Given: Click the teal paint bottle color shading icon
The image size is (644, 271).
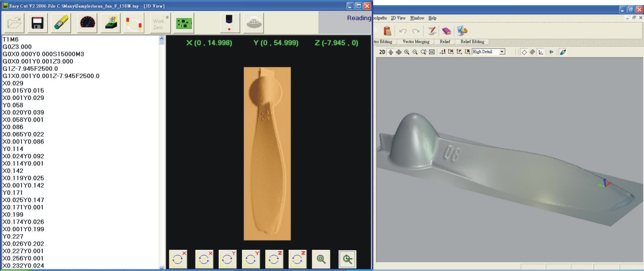Looking at the screenshot, I should (562, 52).
